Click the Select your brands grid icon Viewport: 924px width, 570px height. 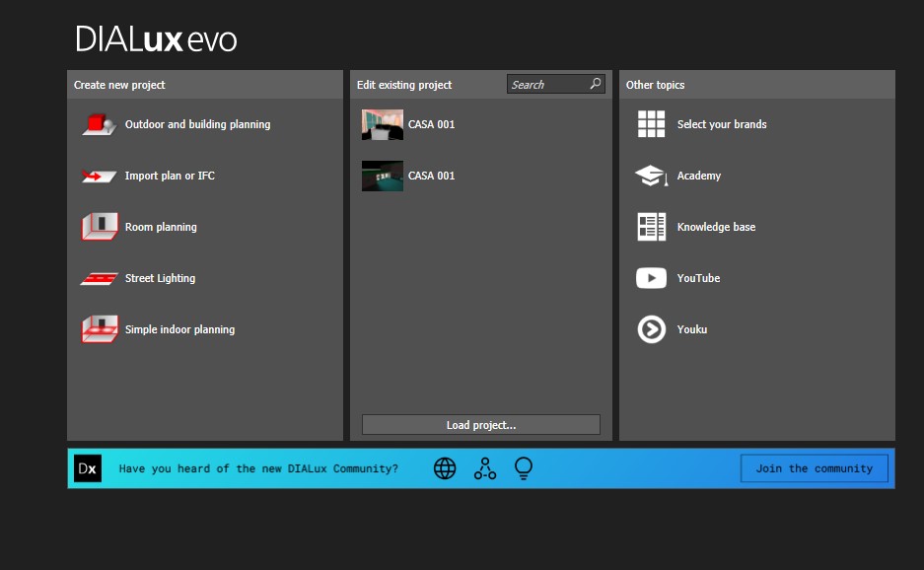[651, 124]
